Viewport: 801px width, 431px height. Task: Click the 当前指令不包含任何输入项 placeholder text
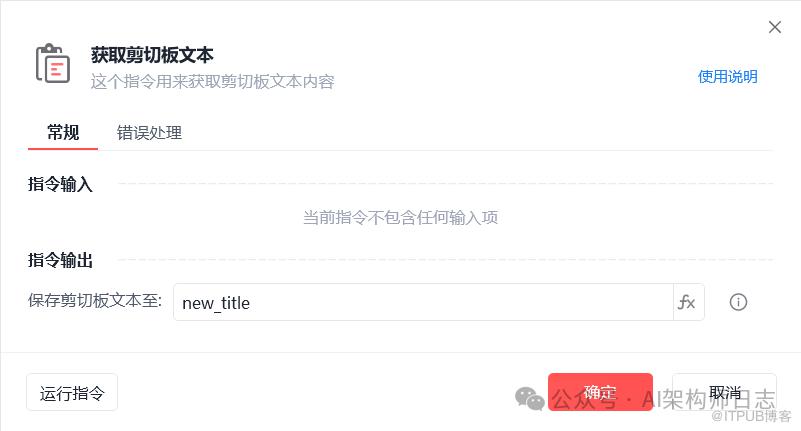tap(400, 217)
